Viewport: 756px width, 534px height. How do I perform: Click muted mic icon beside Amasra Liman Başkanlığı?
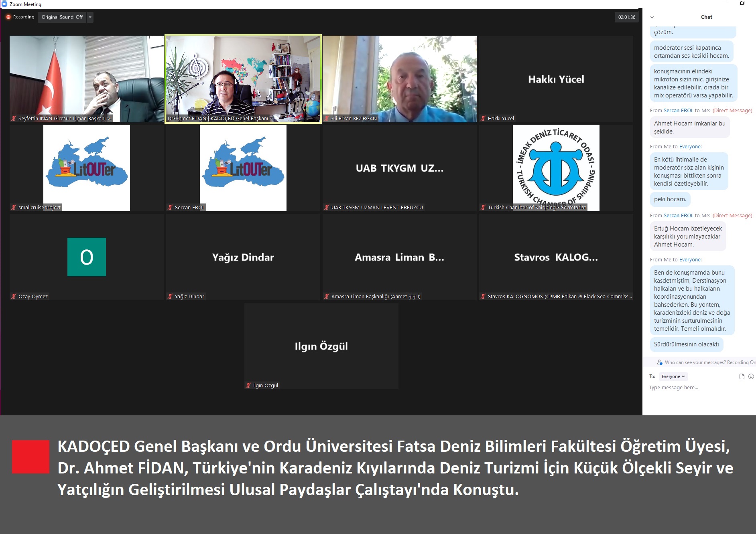[x=327, y=296]
